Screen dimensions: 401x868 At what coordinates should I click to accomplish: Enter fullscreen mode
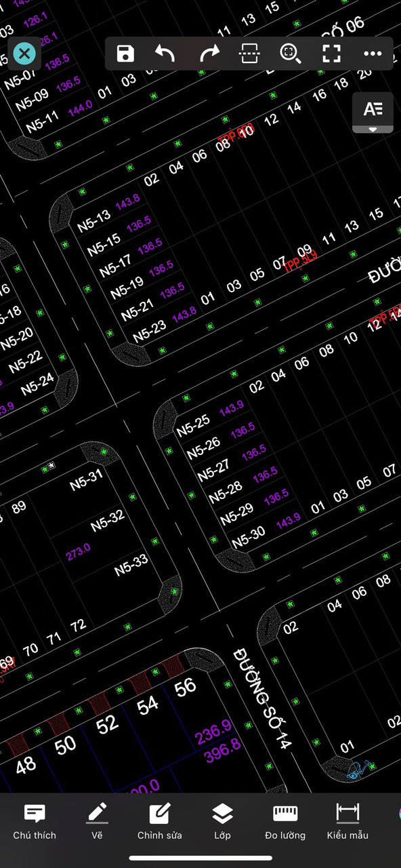coord(331,54)
